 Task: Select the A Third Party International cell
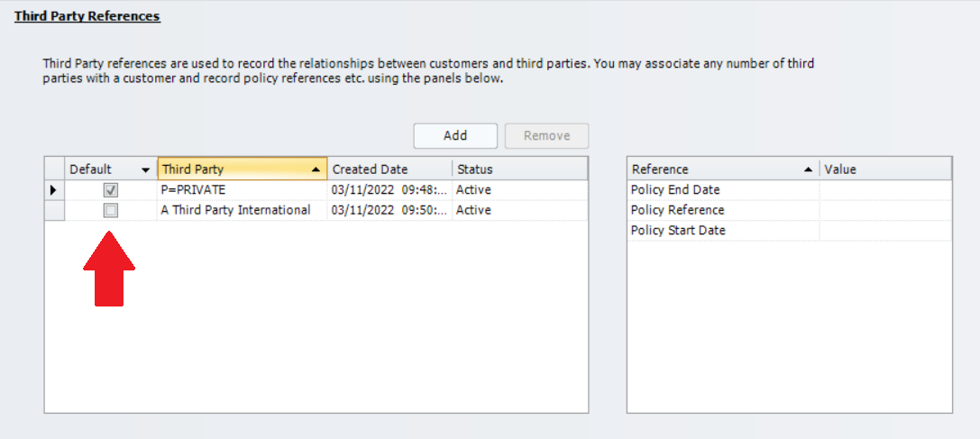(241, 210)
